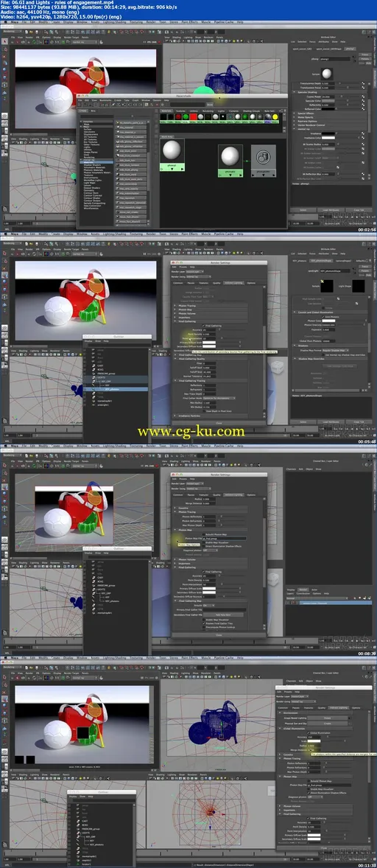The image size is (377, 868).
Task: Select locator1 row in 00:11:33 Outliner
Action: [101, 864]
